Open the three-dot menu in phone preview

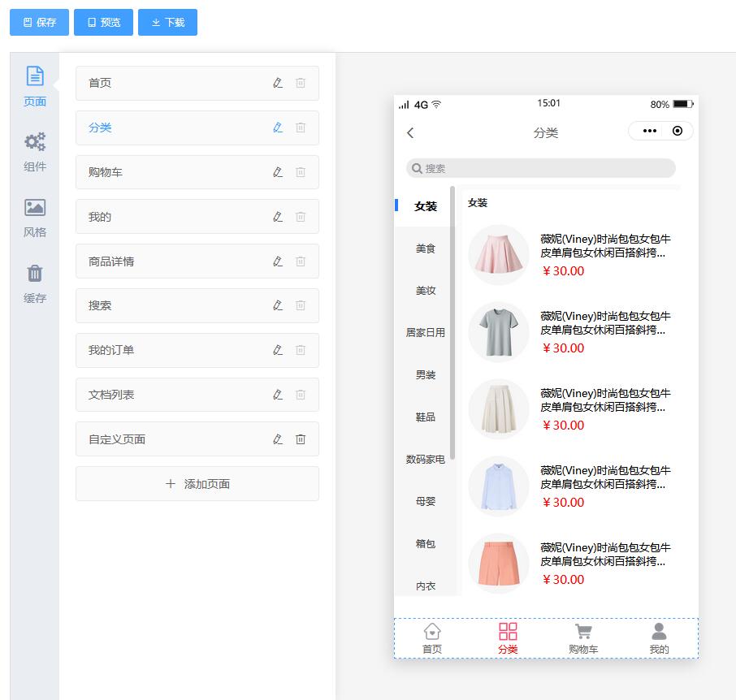click(650, 131)
